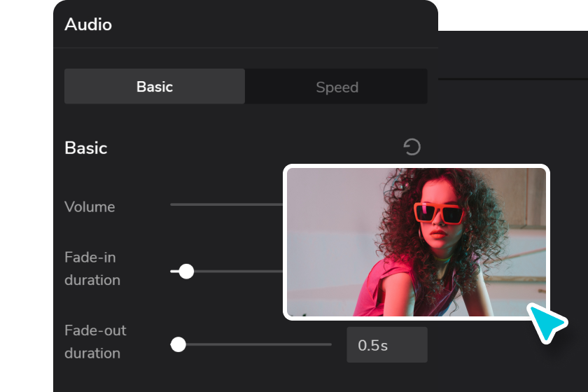This screenshot has height=392, width=588.
Task: Click the Volume slider track
Action: coord(227,204)
